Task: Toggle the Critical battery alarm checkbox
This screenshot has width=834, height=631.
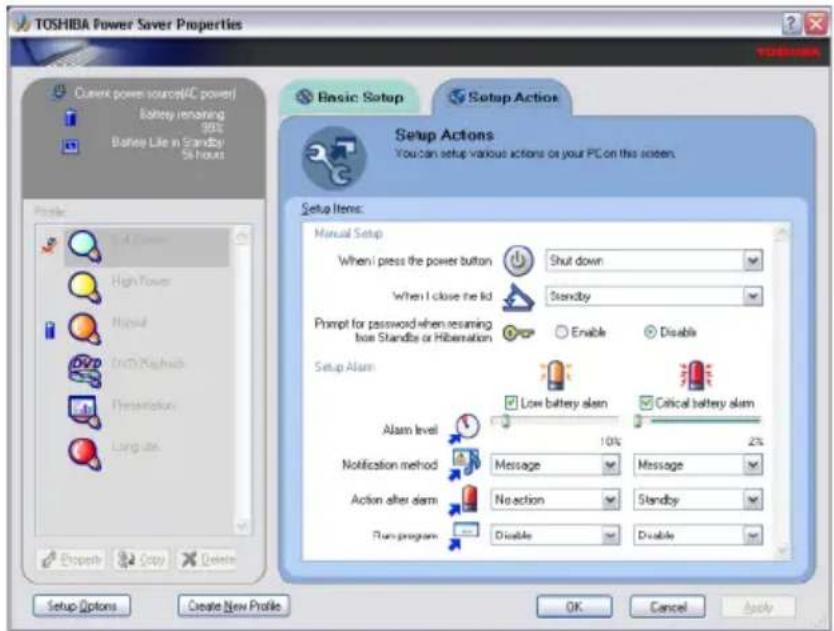Action: point(646,403)
